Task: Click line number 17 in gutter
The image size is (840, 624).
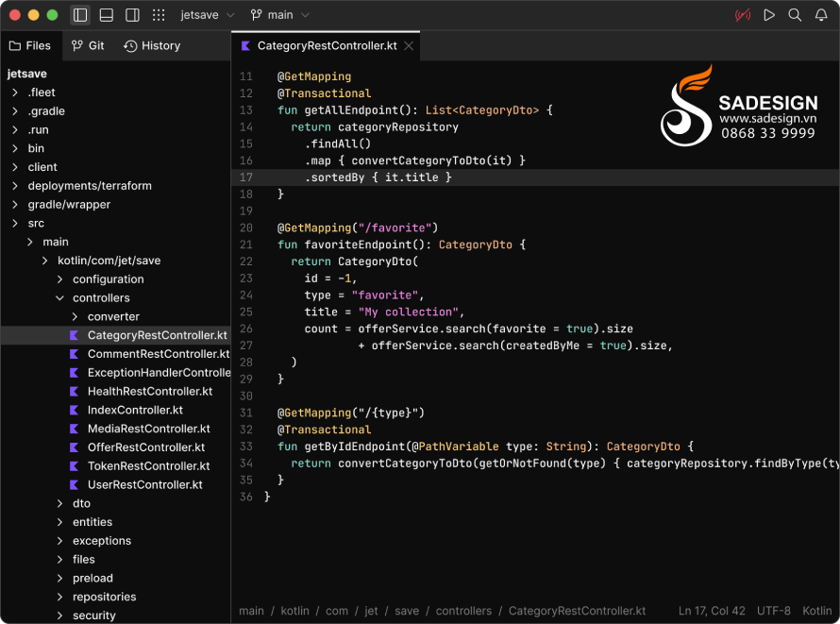Action: [246, 177]
